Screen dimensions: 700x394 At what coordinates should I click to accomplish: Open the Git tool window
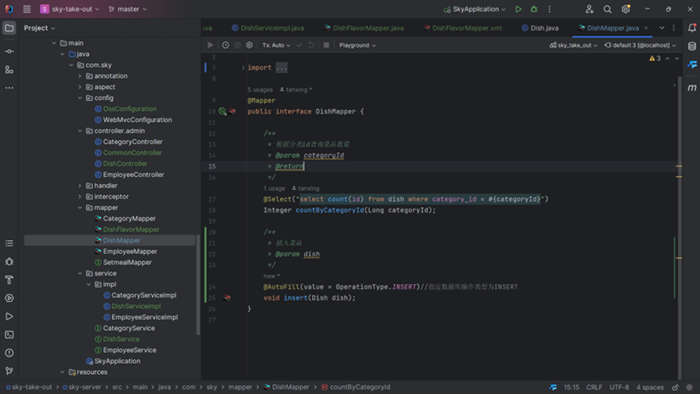click(9, 371)
